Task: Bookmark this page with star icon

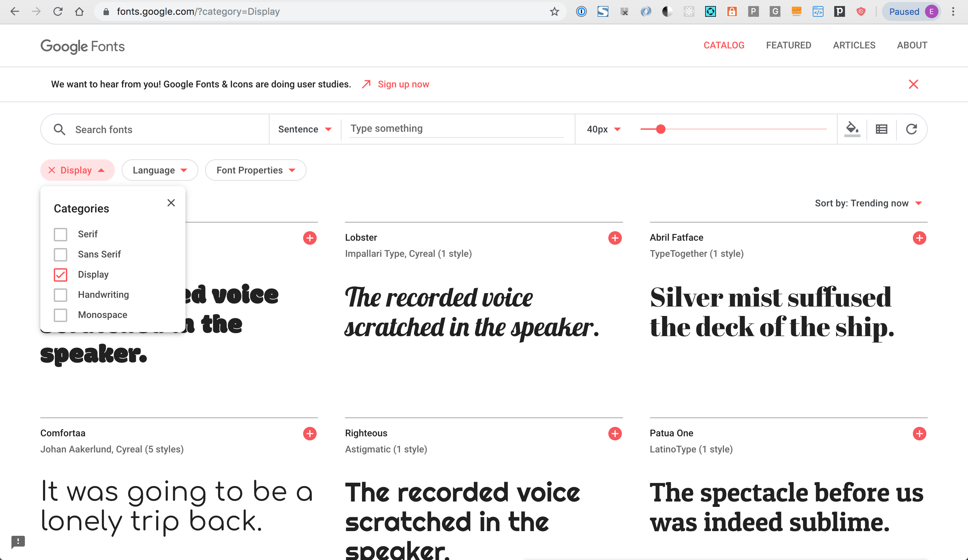Action: 554,11
